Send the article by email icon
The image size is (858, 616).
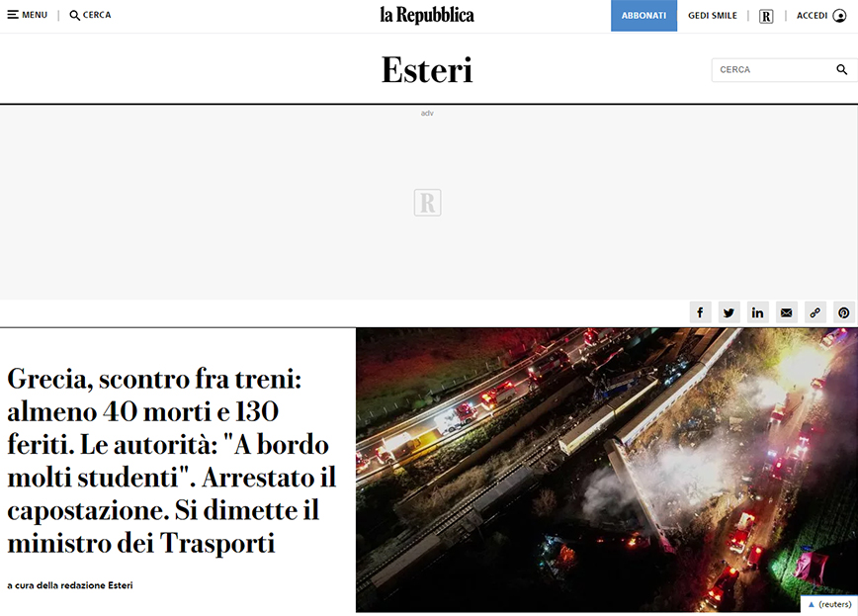(786, 312)
